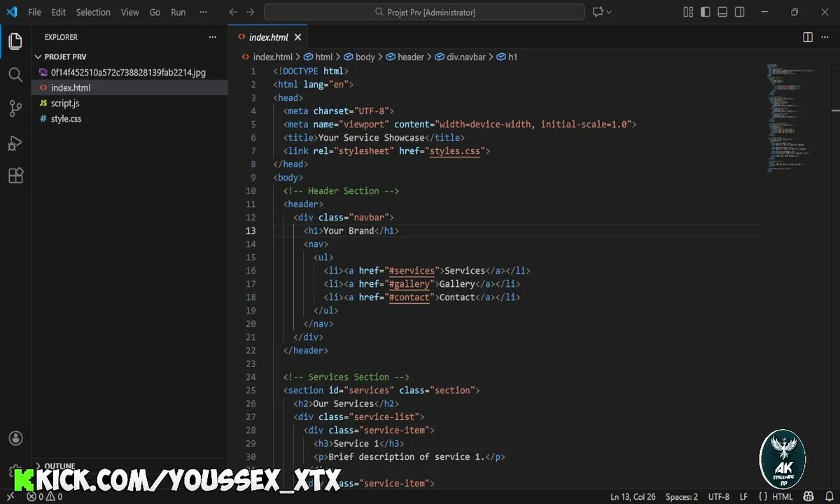Open the Source Control view
Screen dimensions: 840x504
[15, 108]
